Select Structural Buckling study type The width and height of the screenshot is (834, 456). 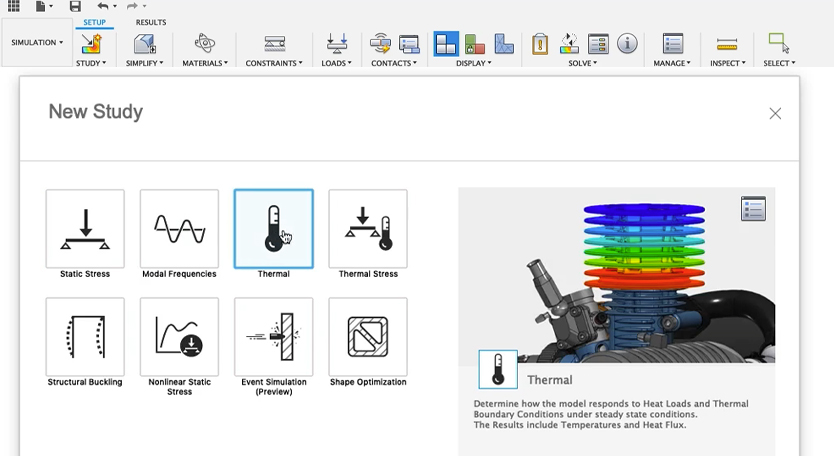click(85, 337)
